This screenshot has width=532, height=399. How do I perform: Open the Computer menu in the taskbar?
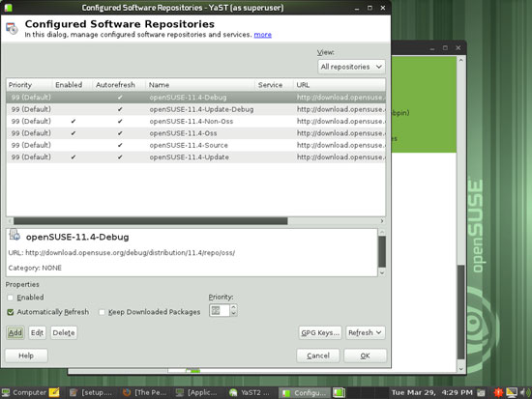click(x=24, y=392)
